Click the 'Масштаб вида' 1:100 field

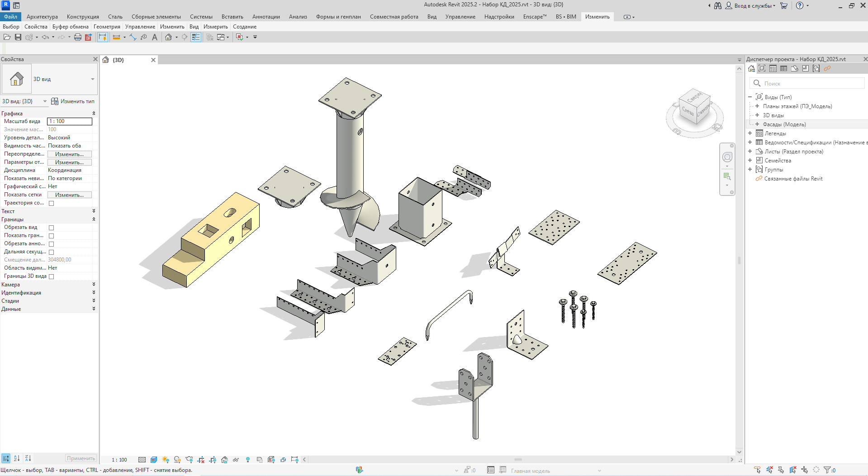[70, 121]
